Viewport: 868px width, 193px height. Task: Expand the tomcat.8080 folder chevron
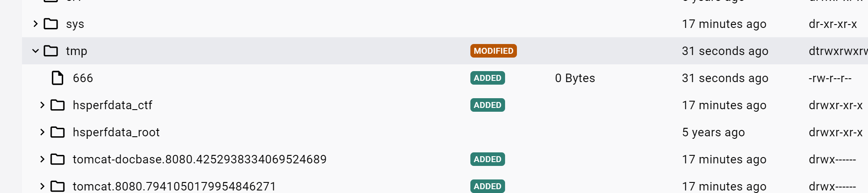click(42, 186)
